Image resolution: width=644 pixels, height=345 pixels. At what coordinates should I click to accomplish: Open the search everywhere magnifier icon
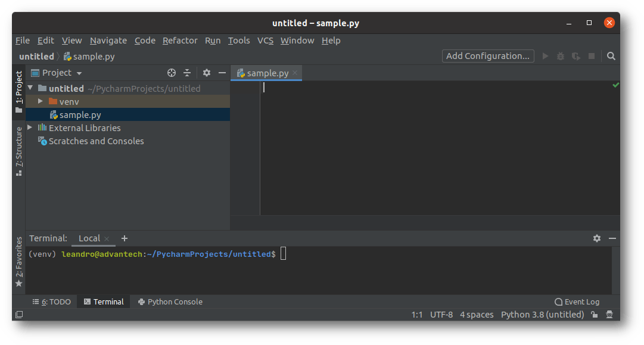[611, 55]
